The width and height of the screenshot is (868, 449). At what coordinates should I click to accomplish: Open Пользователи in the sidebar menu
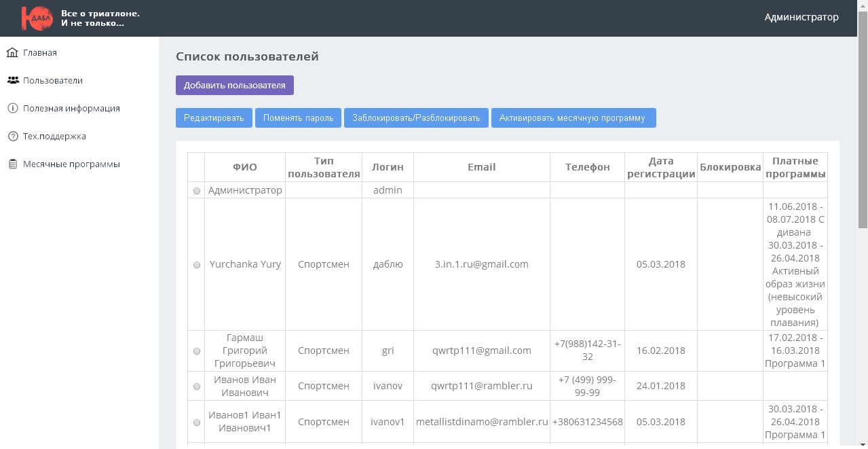pyautogui.click(x=53, y=80)
